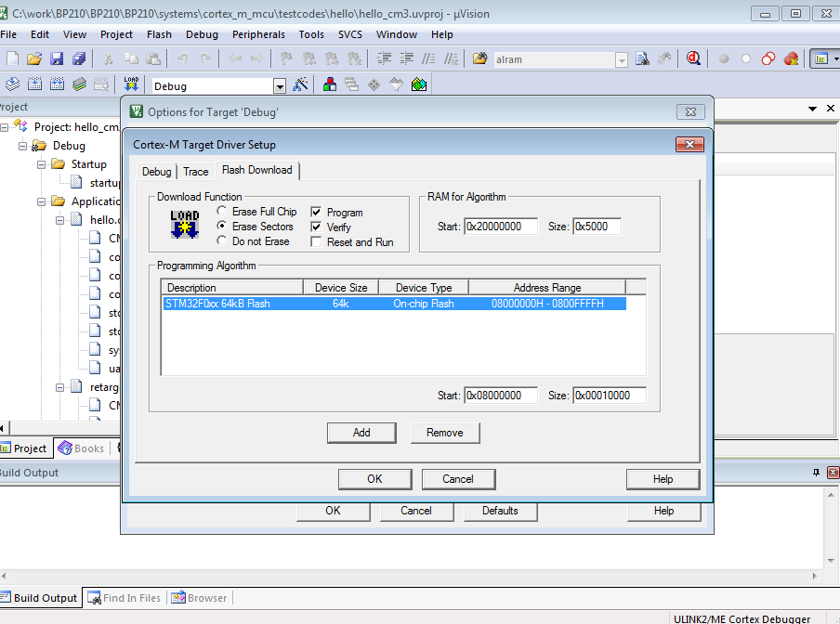Click the Batch Build icon
The height and width of the screenshot is (624, 840).
click(x=79, y=84)
